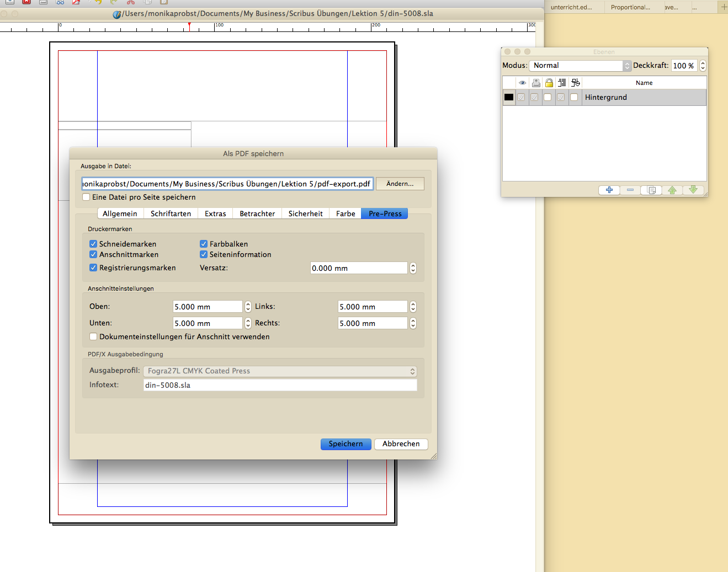Enable Dokumenteinstellungen für Anschnitt verwenden
Screen dimensions: 728x572
(93, 336)
